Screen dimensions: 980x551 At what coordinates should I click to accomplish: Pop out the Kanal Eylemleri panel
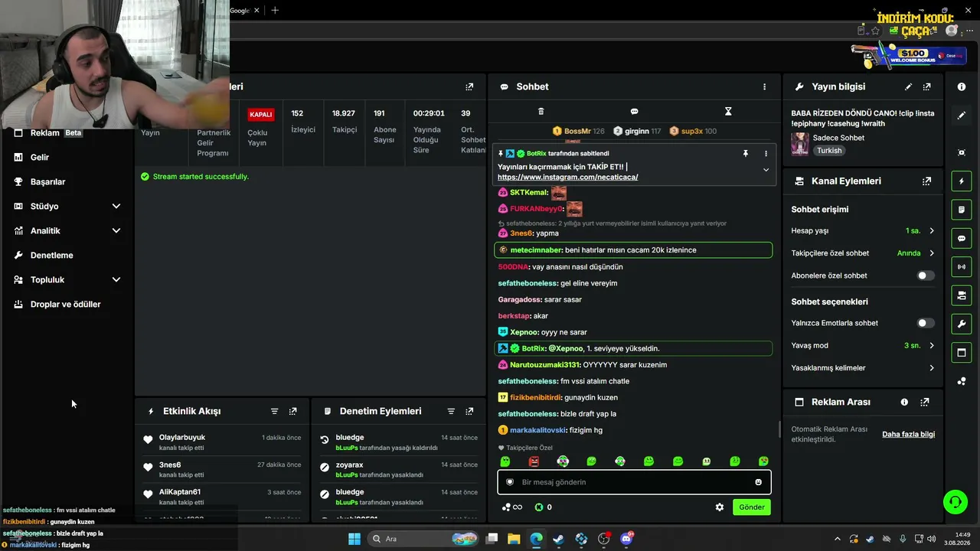coord(926,181)
